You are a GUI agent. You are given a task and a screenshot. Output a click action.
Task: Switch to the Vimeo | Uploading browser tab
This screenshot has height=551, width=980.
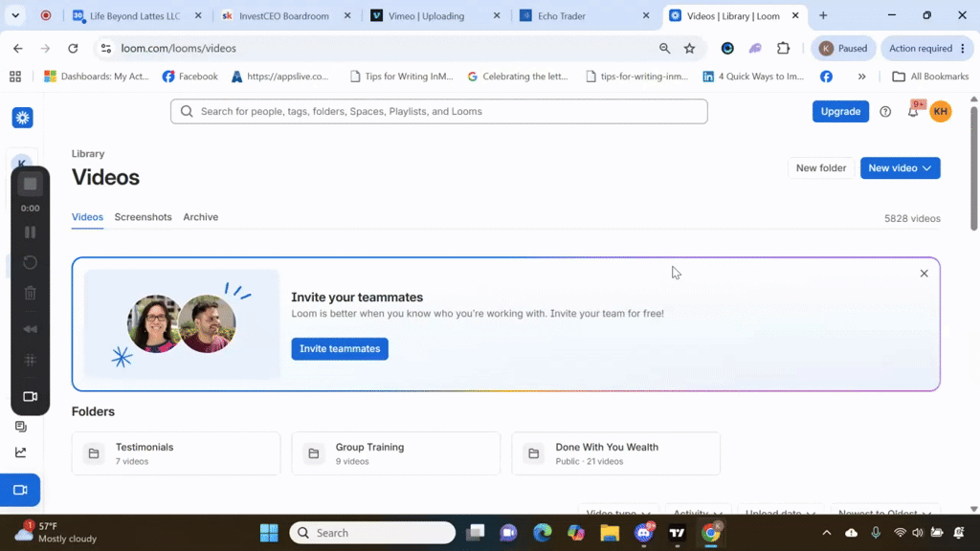tap(435, 15)
